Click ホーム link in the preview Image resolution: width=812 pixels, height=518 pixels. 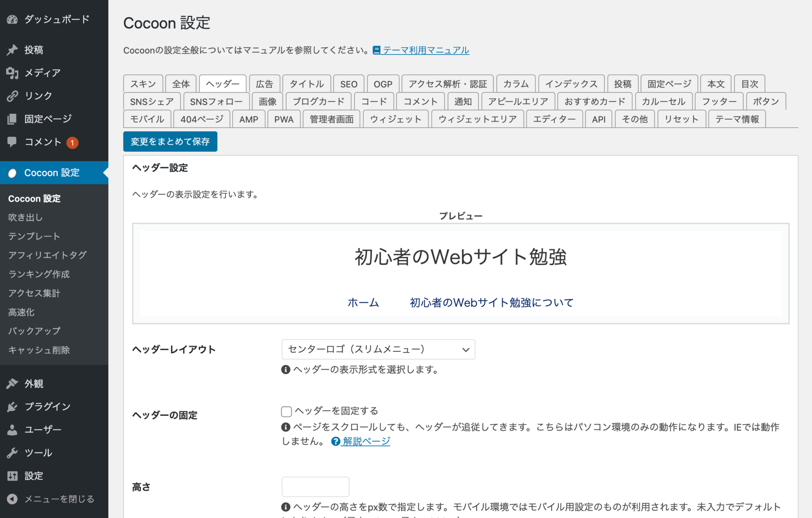[x=363, y=303]
